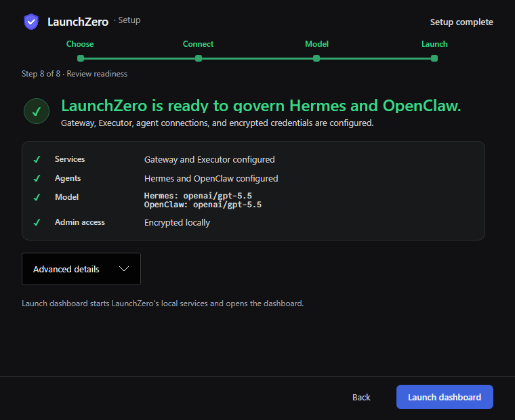Click the Back button
515x420 pixels.
pos(361,398)
